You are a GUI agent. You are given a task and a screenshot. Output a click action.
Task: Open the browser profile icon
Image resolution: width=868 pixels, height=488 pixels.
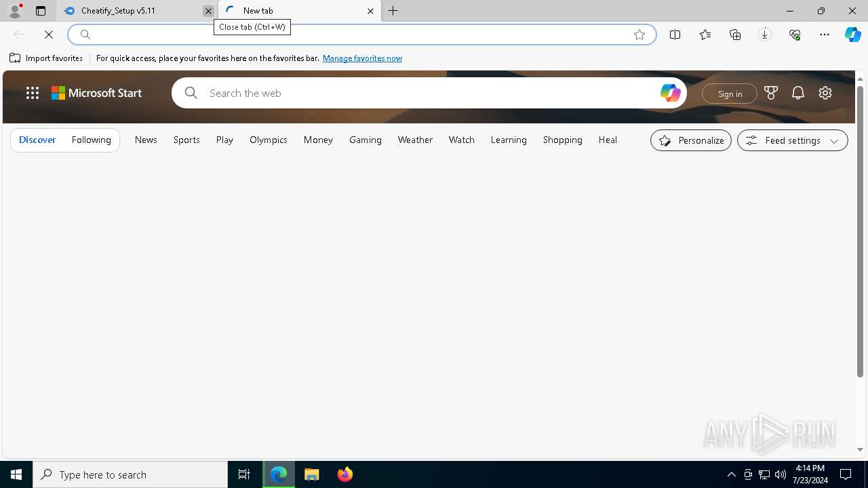[x=15, y=11]
